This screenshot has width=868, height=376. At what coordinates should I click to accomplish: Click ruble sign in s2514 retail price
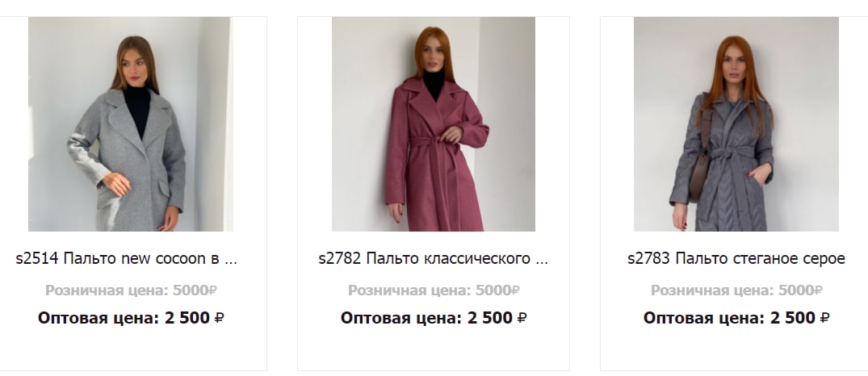(x=212, y=290)
